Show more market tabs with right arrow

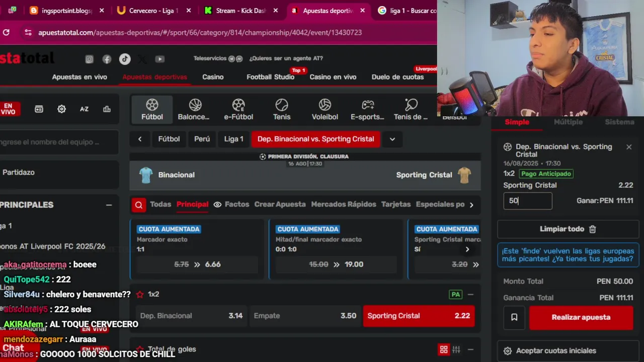(x=471, y=205)
